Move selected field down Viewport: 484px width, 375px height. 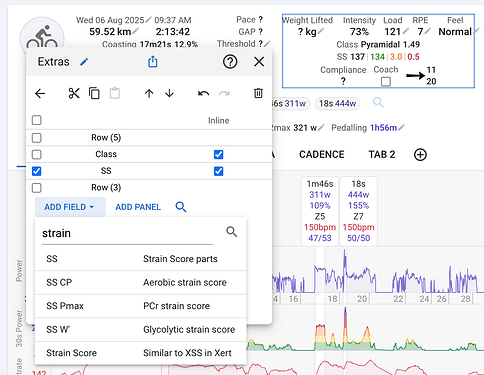[169, 93]
